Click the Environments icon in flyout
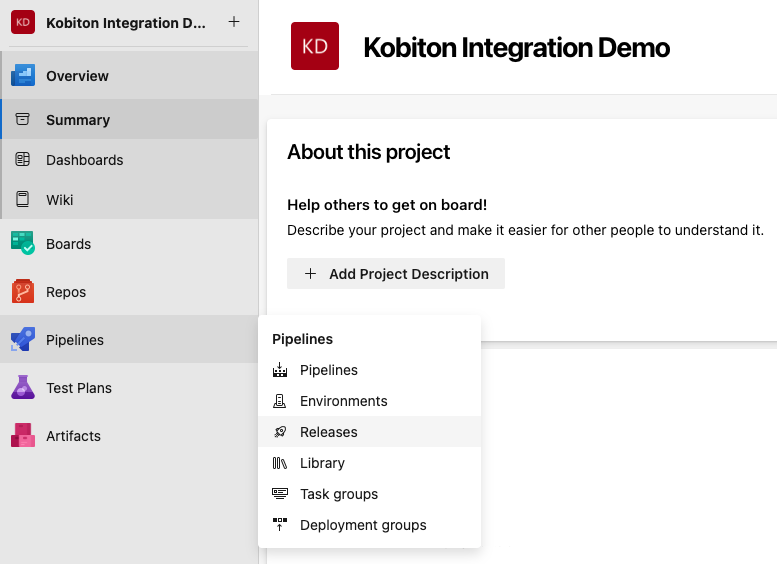The width and height of the screenshot is (777, 564). [280, 400]
